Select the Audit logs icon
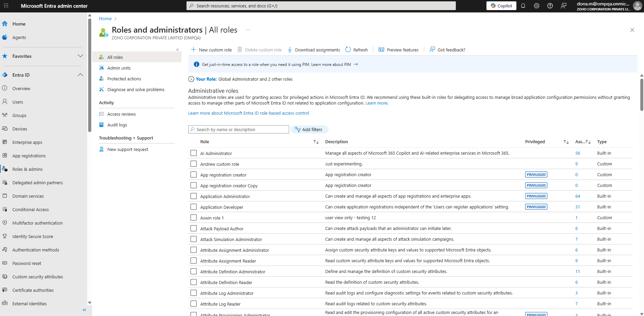This screenshot has width=644, height=316. tap(102, 125)
